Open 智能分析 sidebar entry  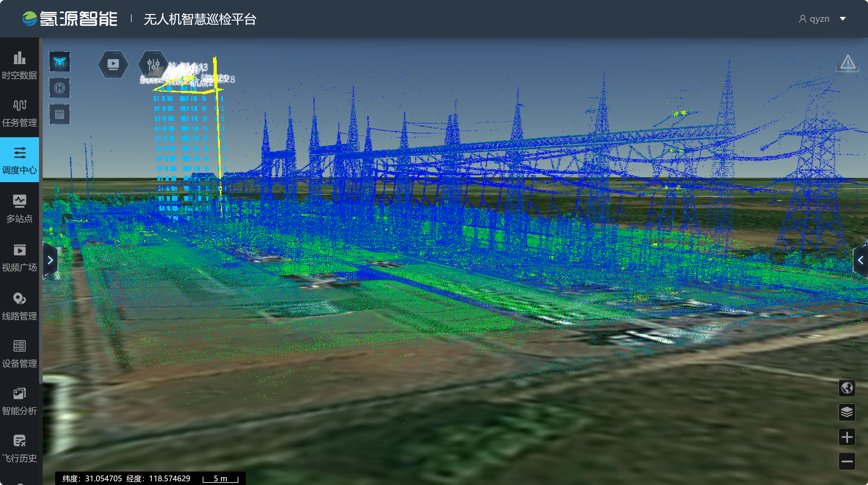(20, 401)
